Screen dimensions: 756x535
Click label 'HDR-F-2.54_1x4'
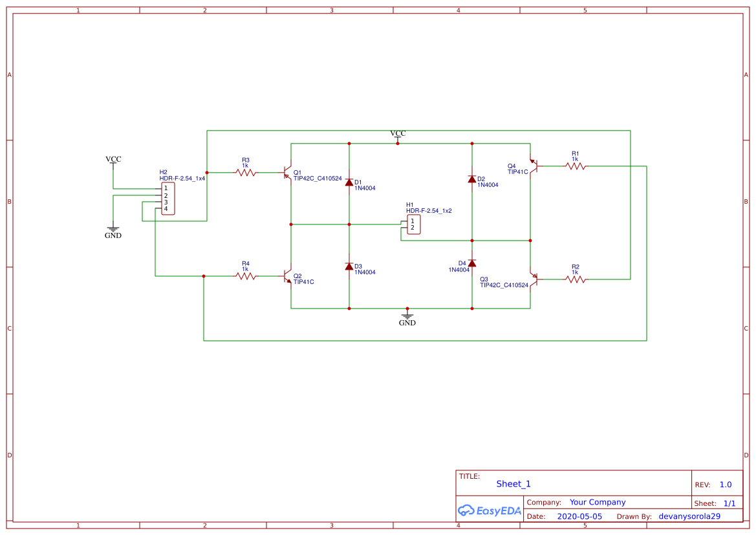coord(182,179)
